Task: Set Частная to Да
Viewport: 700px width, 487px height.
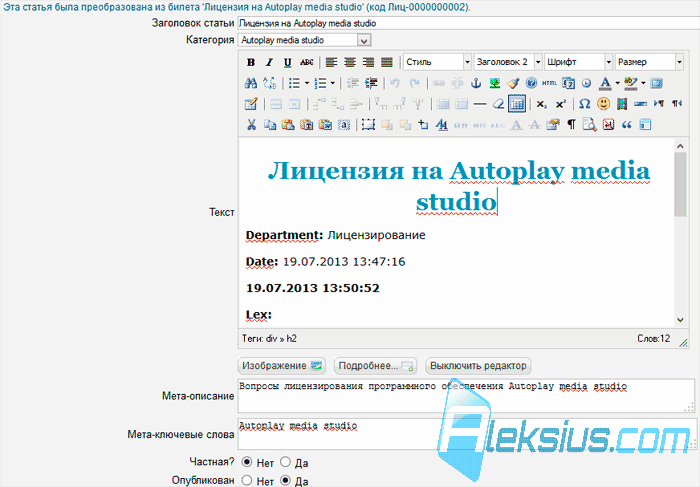Action: pos(285,462)
